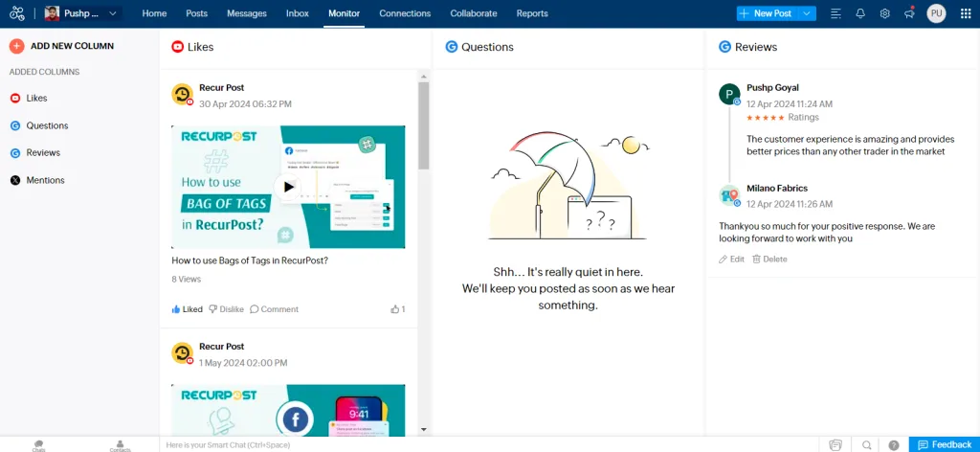Click the Pushp Goyal reviewer name

772,87
